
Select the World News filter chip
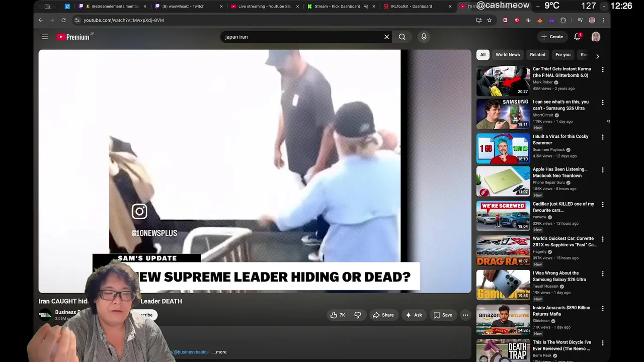coord(508,55)
